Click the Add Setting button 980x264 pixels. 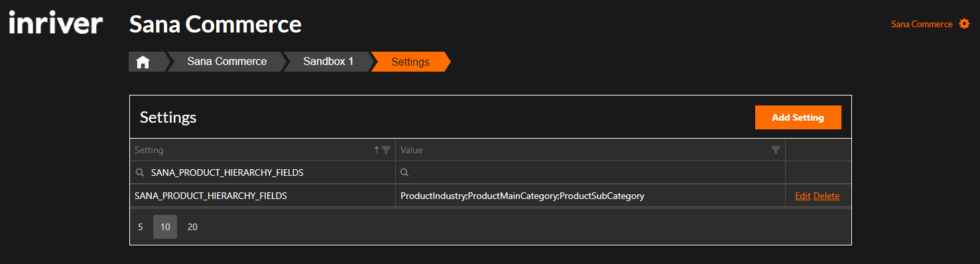point(798,117)
